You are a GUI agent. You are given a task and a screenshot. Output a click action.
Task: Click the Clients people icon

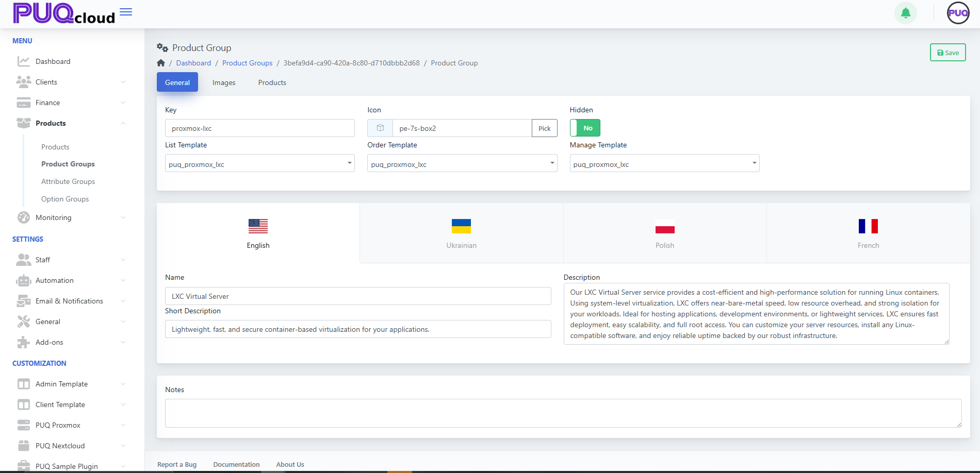point(23,82)
